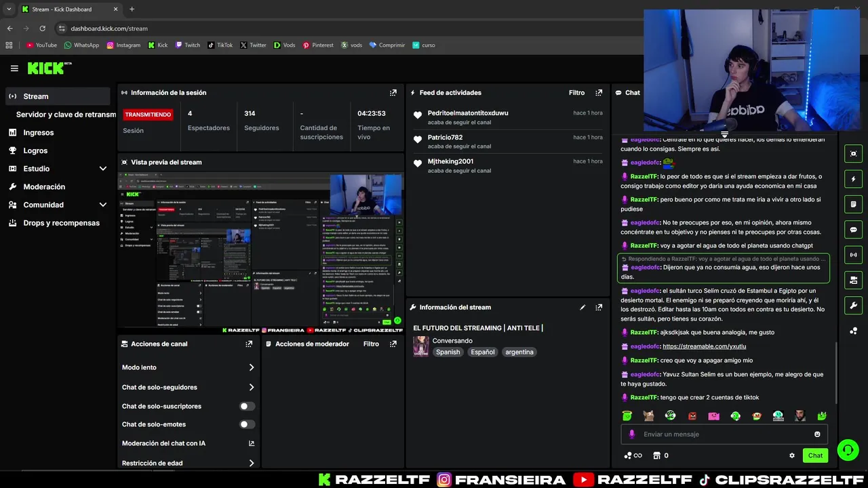Click the Spanish tag in stream info
The height and width of the screenshot is (488, 868).
click(448, 352)
